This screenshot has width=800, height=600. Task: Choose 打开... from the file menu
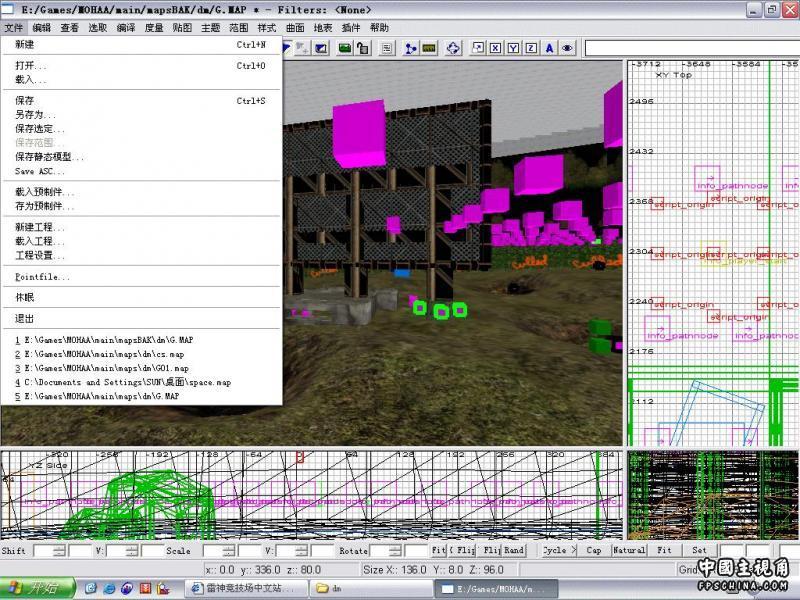[x=141, y=66]
